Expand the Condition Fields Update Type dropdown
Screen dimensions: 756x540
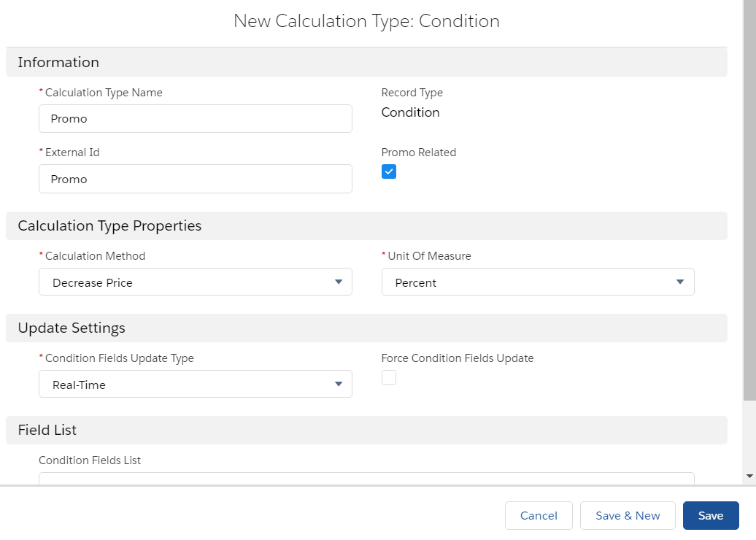pyautogui.click(x=195, y=385)
